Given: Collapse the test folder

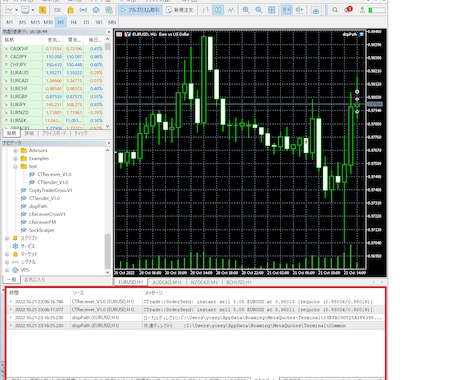Looking at the screenshot, I should (x=15, y=167).
